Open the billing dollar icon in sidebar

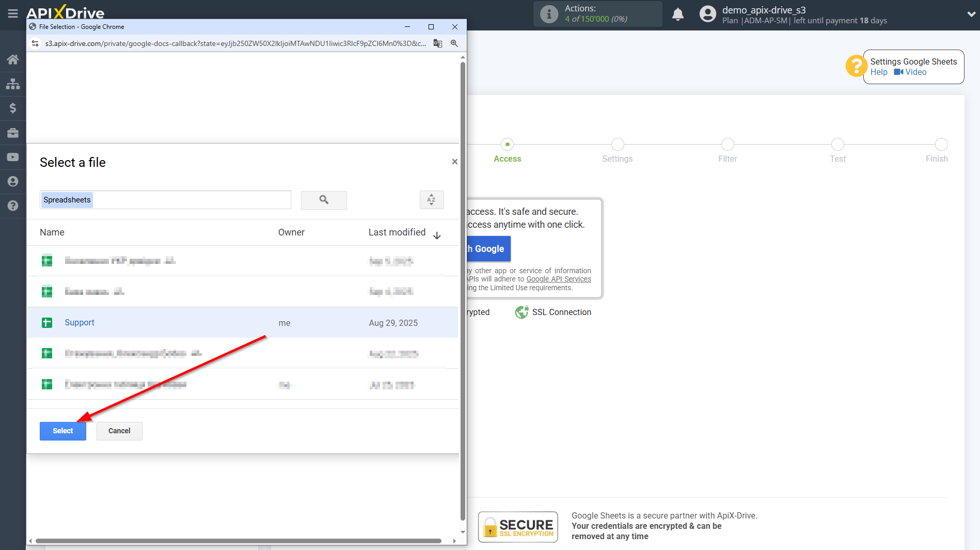(x=13, y=108)
